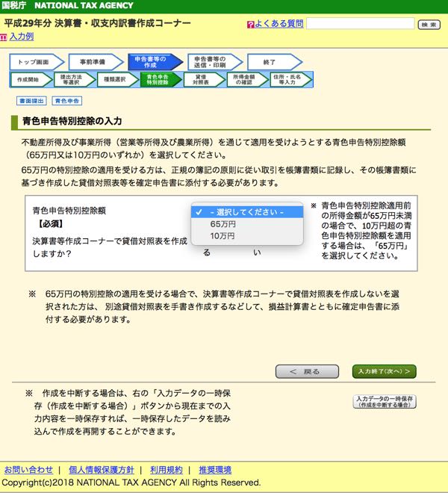Open the 個人情報保護方針 link
Viewport: 448px width, 493px height.
click(101, 470)
